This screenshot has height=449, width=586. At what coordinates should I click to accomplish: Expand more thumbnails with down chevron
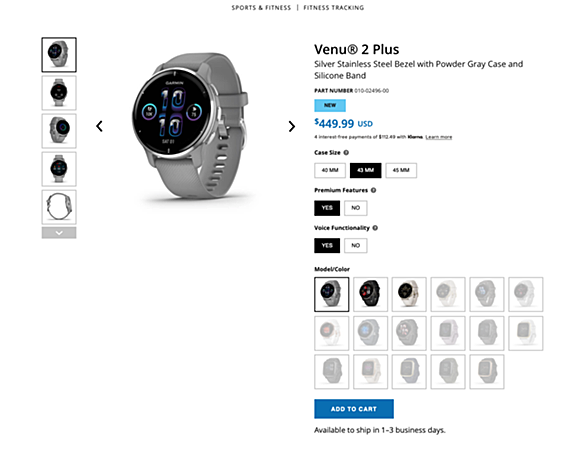[x=59, y=233]
